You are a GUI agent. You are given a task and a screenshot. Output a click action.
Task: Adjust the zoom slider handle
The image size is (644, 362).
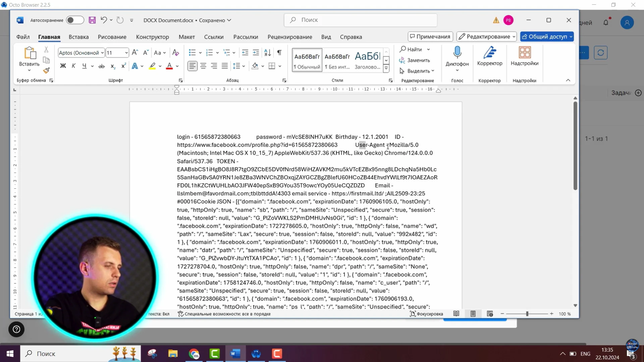click(x=527, y=314)
